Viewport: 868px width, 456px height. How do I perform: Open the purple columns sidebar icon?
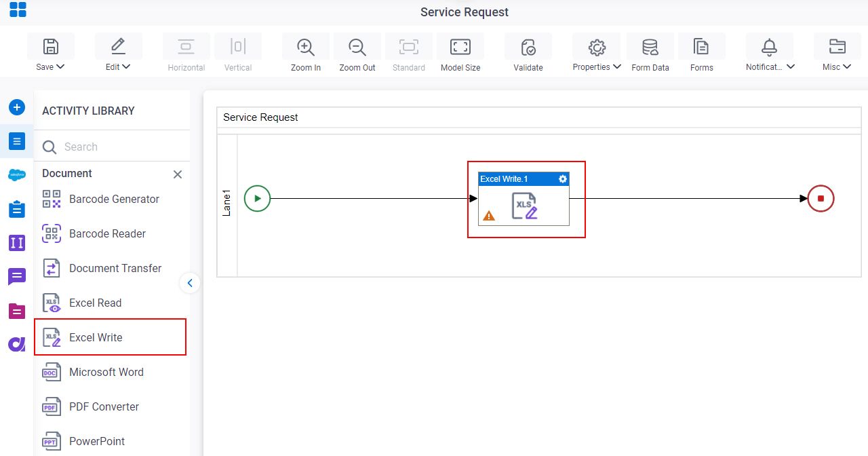click(17, 243)
